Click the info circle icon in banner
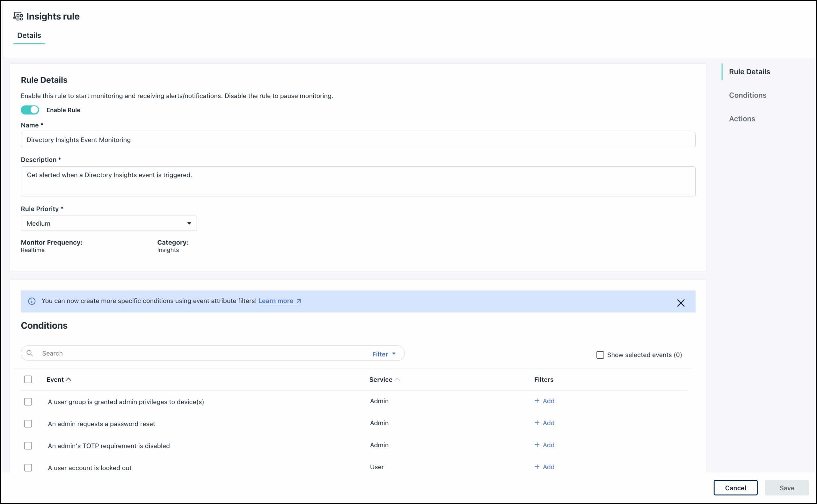 [32, 301]
